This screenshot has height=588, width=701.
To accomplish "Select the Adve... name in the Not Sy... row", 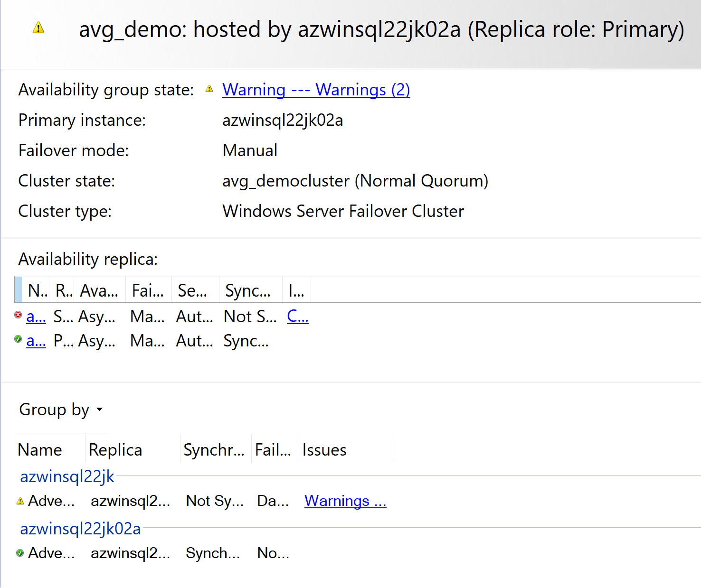I will coord(51,501).
